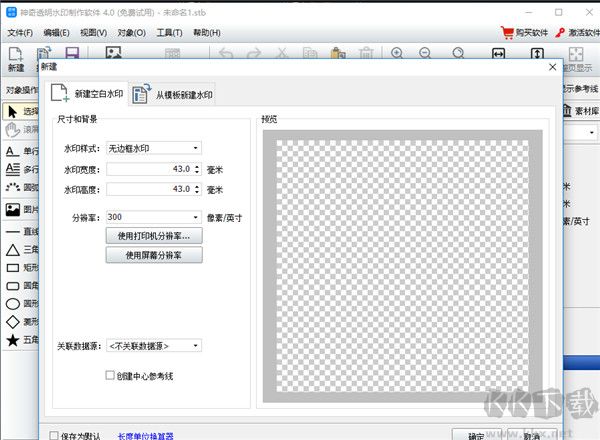Open the 对象(O) menu

pyautogui.click(x=131, y=32)
